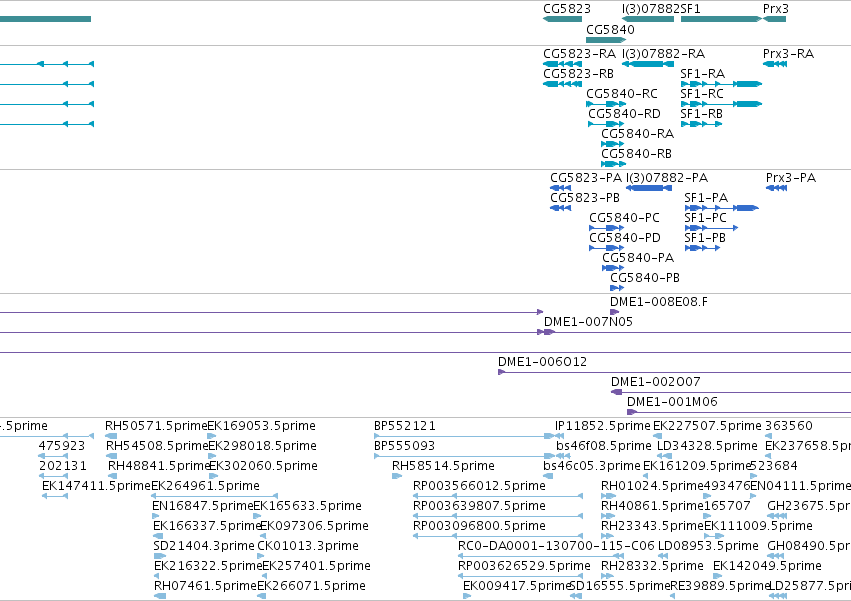Select CDS feature CG5840-PB
The image size is (851, 601).
(x=617, y=288)
